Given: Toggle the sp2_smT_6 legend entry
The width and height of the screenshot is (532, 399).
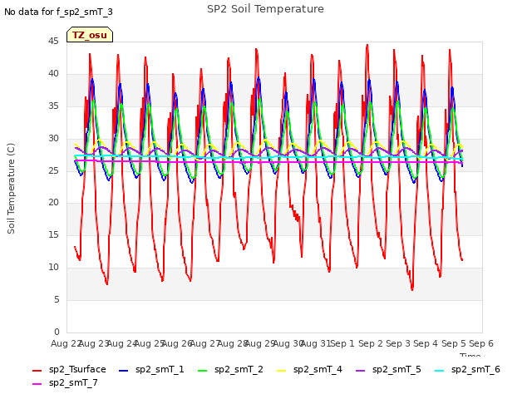Looking at the screenshot, I should 467,369.
